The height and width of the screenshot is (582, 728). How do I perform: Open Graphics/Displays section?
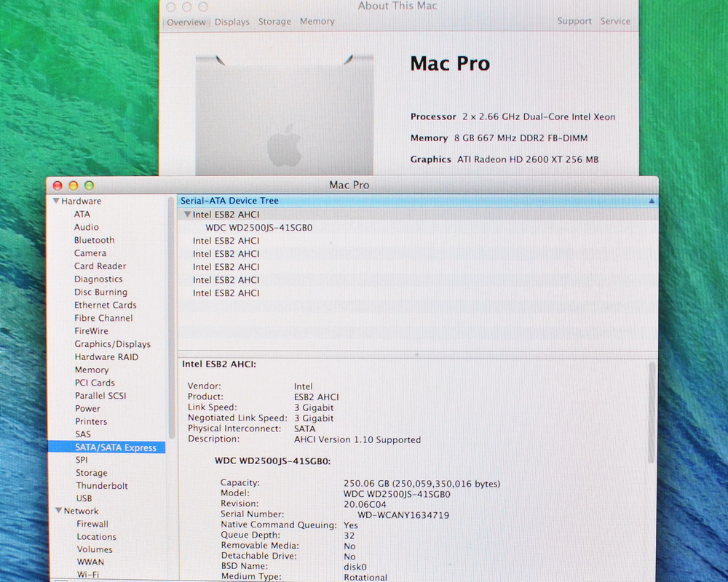tap(113, 344)
